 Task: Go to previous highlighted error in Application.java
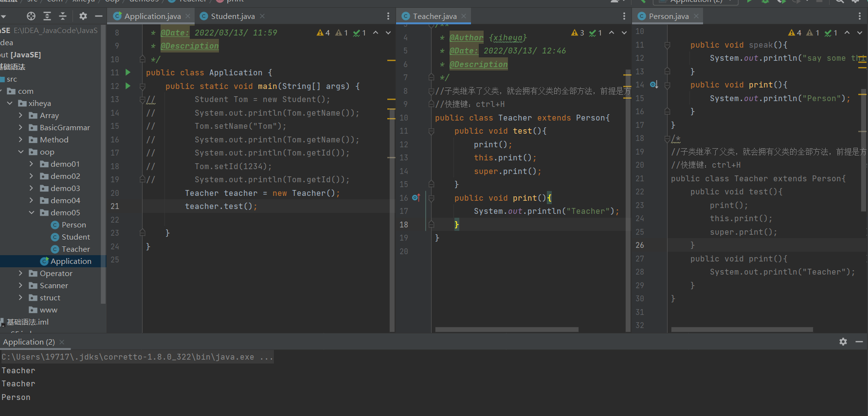tap(376, 33)
